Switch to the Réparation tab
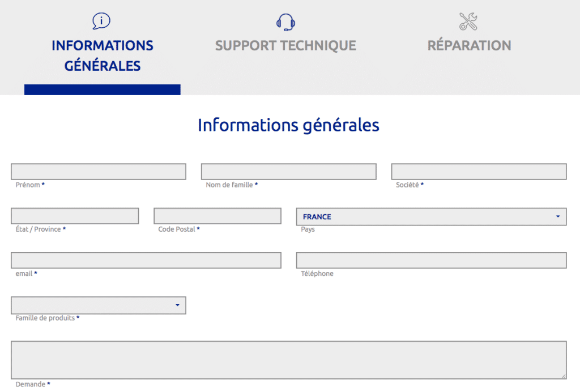Screen dimensions: 580x392 (469, 45)
